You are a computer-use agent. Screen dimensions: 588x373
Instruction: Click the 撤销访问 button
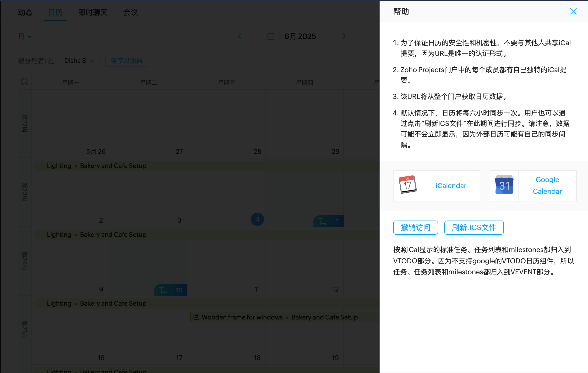415,227
